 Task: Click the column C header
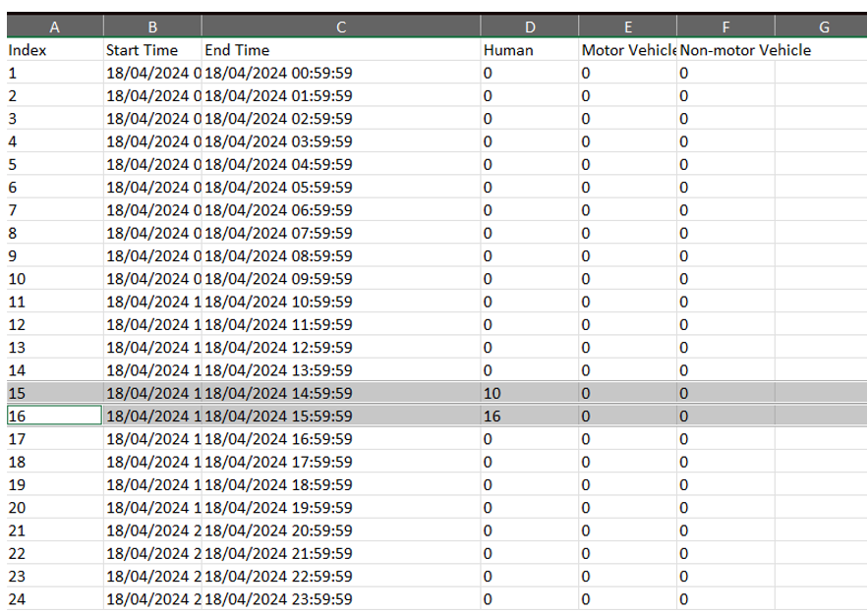(340, 28)
